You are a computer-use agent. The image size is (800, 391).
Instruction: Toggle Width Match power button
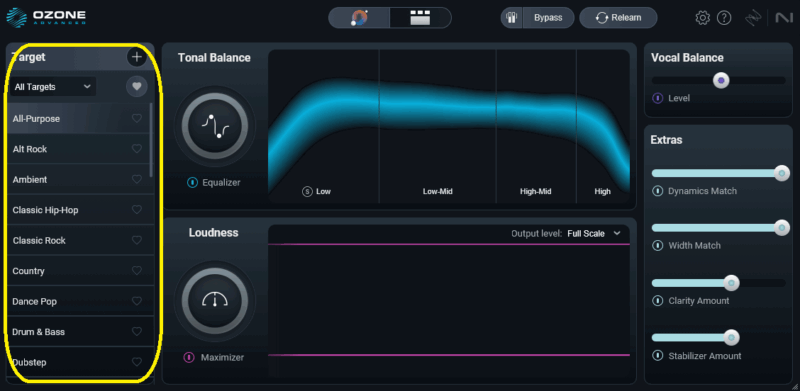658,246
